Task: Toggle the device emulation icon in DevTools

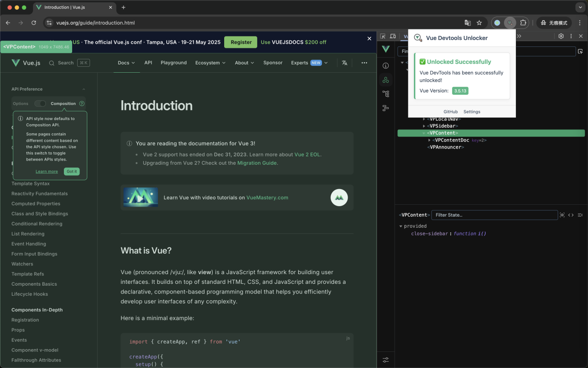Action: pos(393,35)
